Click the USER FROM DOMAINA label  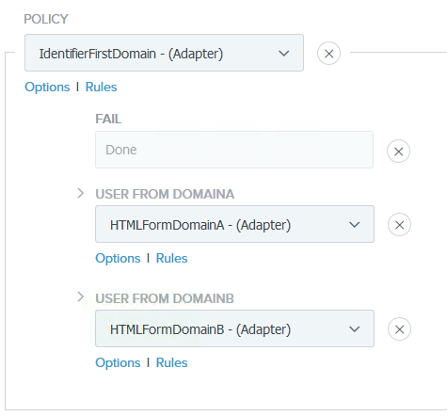tap(165, 194)
